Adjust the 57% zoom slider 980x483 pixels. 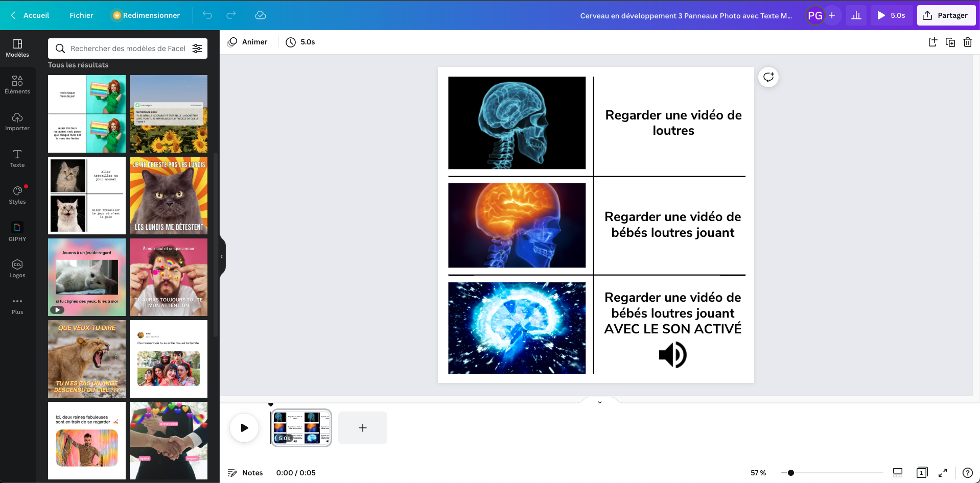(x=791, y=472)
